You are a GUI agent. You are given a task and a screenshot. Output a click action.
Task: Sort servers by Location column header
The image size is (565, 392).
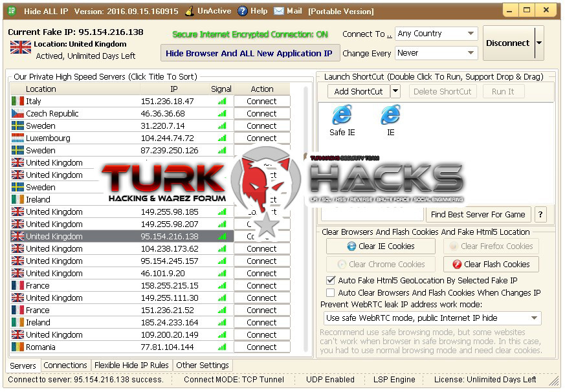pyautogui.click(x=75, y=89)
